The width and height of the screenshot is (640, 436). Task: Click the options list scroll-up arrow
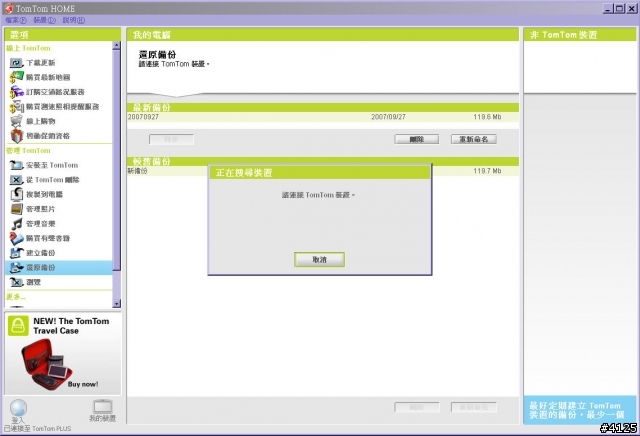[x=117, y=45]
